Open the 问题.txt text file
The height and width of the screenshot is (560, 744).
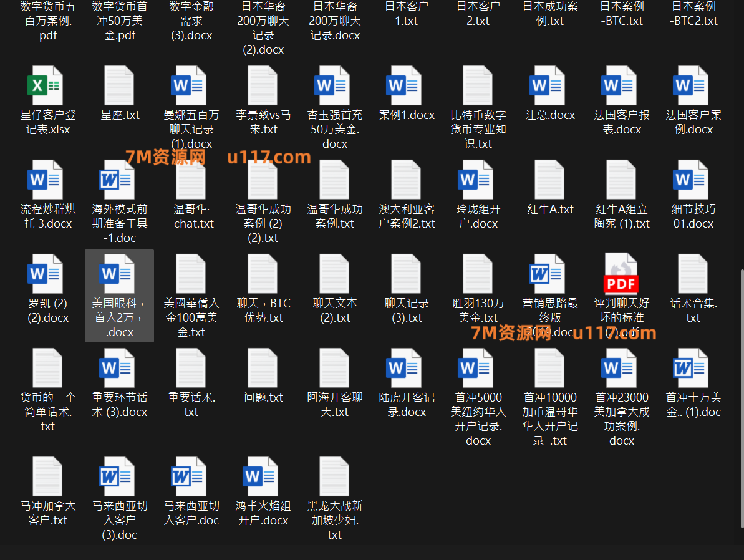(263, 369)
